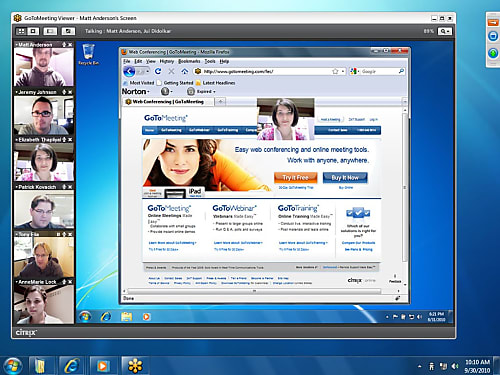
Task: Collapse Matt Anderson webcam panel arrow
Action: click(x=16, y=45)
